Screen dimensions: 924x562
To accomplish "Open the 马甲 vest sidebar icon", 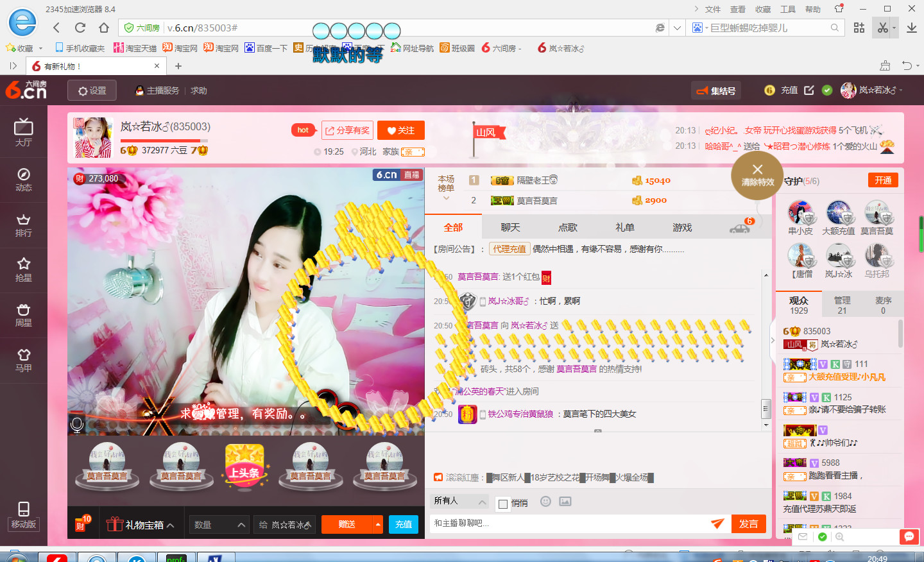I will coord(24,361).
